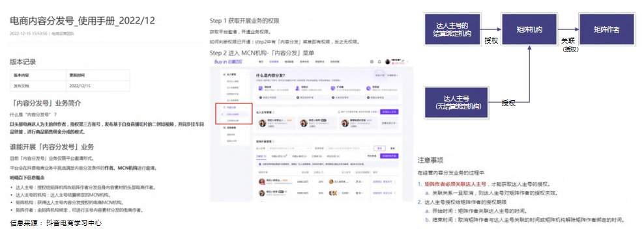Click the red text 矩阵作者必须关联达人主号
The image size is (644, 244).
click(x=455, y=183)
